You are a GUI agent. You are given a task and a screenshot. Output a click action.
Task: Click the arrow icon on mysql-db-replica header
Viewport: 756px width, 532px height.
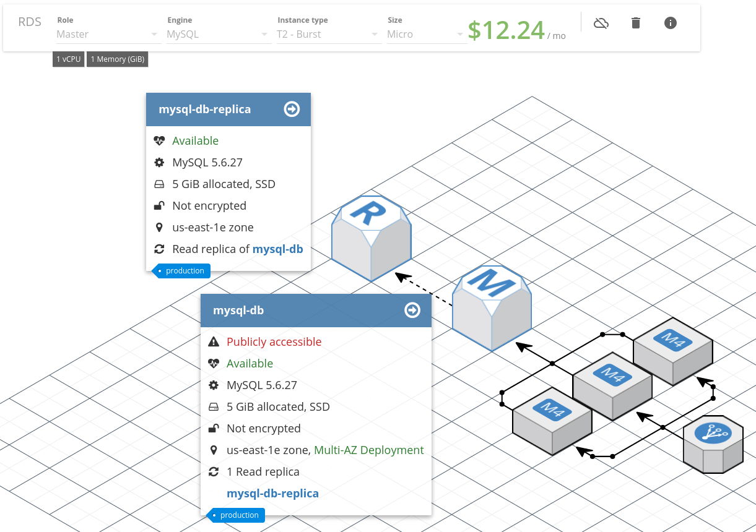pyautogui.click(x=291, y=109)
